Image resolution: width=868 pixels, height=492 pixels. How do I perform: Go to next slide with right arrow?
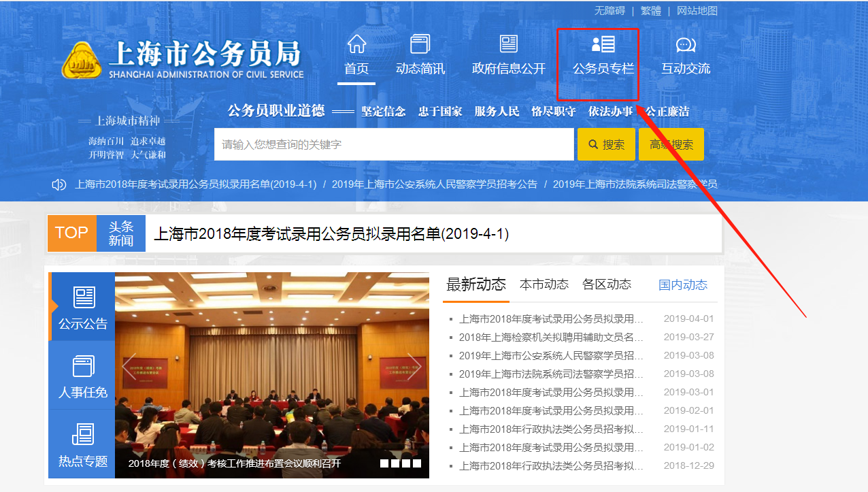coord(414,366)
